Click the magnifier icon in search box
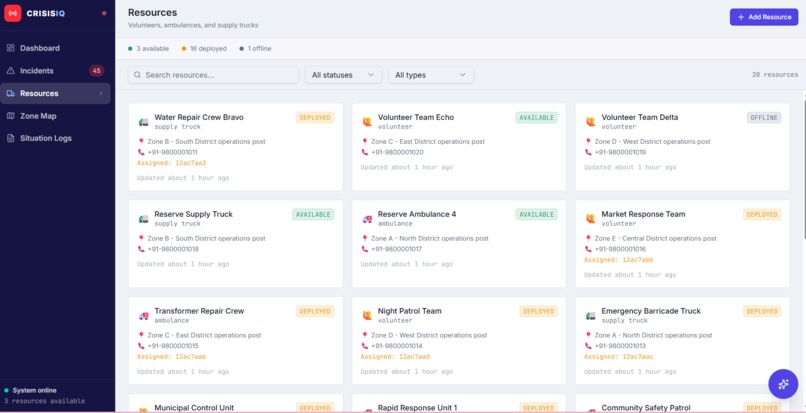The image size is (806, 413). point(137,75)
